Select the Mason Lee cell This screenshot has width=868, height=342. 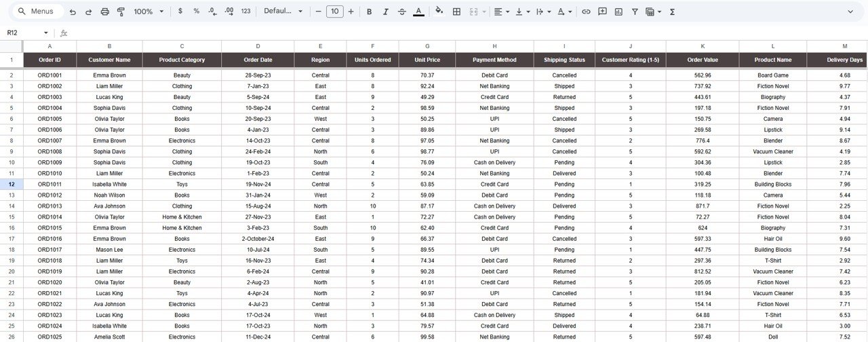(x=109, y=250)
